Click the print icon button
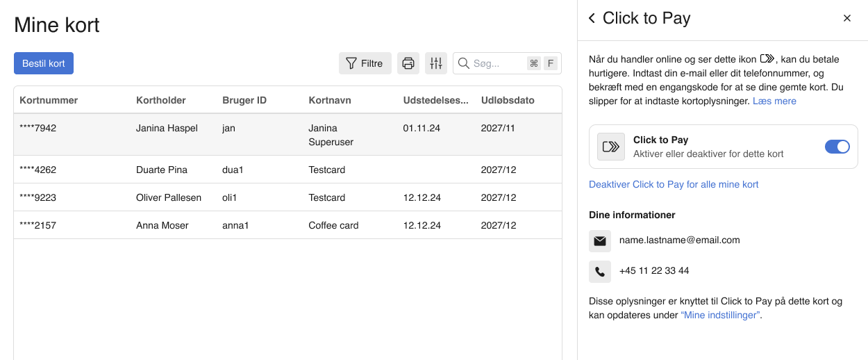The width and height of the screenshot is (868, 360). (408, 63)
